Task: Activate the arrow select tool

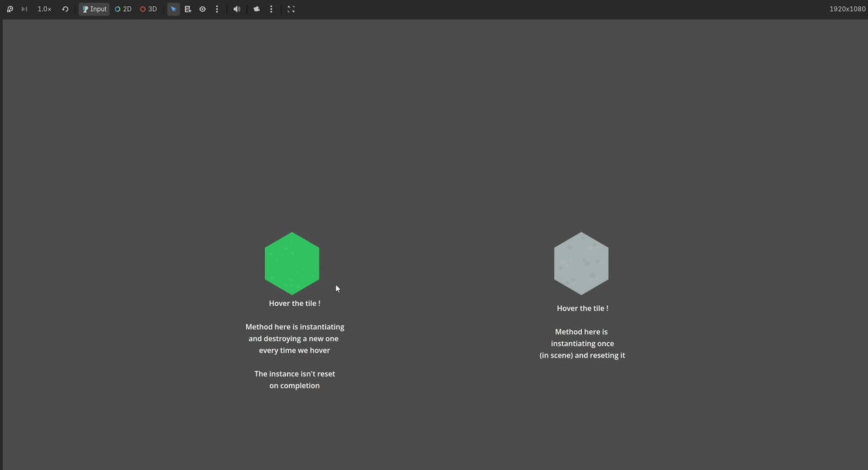Action: (x=174, y=9)
